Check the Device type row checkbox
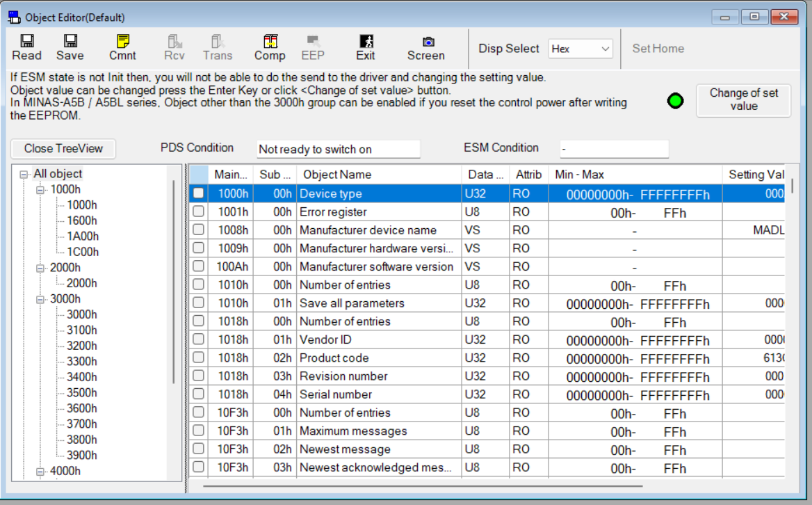812x505 pixels. point(199,193)
